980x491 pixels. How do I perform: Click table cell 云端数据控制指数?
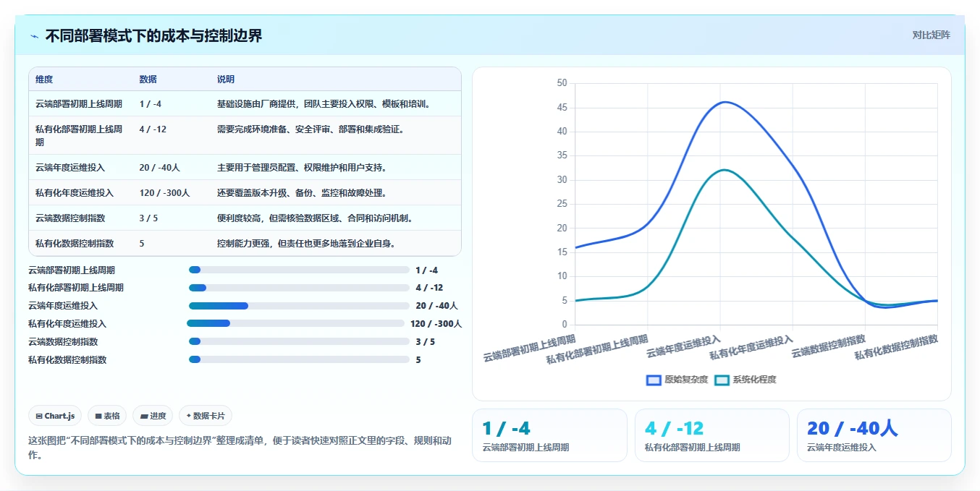pos(70,218)
